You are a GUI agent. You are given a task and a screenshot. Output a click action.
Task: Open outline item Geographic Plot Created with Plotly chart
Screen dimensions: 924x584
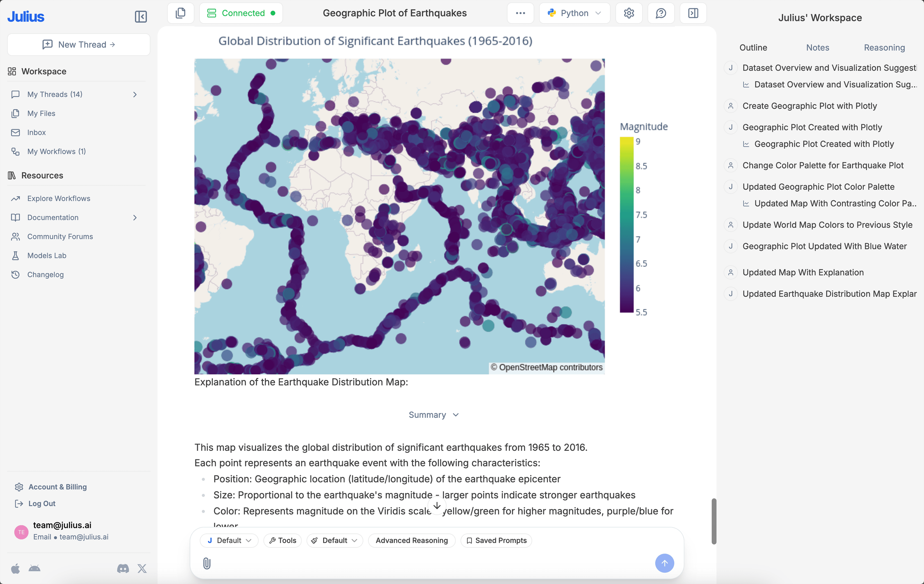[824, 144]
